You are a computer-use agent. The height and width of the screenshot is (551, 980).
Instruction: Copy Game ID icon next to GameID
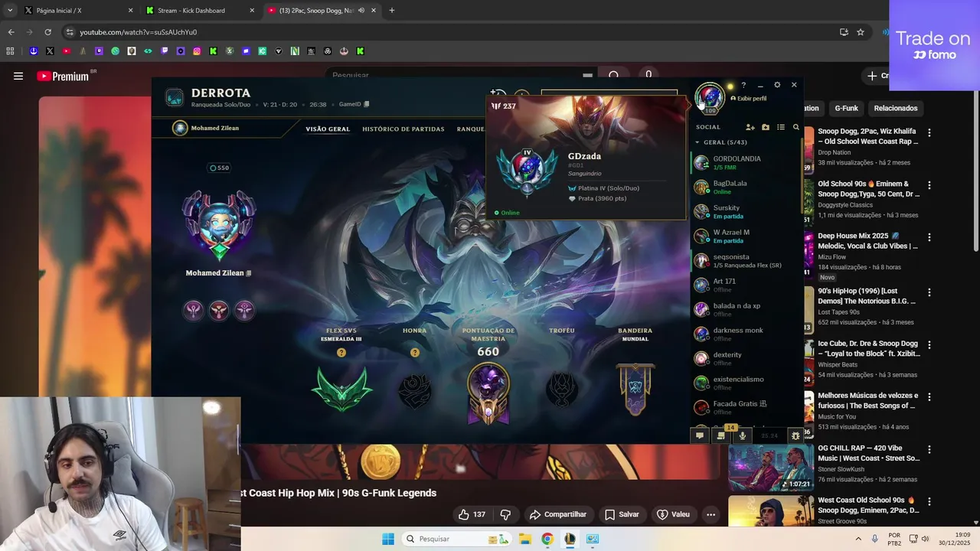pyautogui.click(x=367, y=104)
